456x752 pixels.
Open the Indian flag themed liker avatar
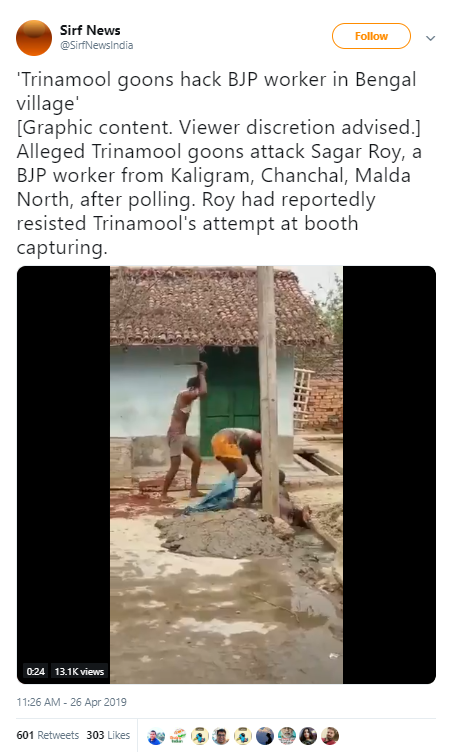178,736
